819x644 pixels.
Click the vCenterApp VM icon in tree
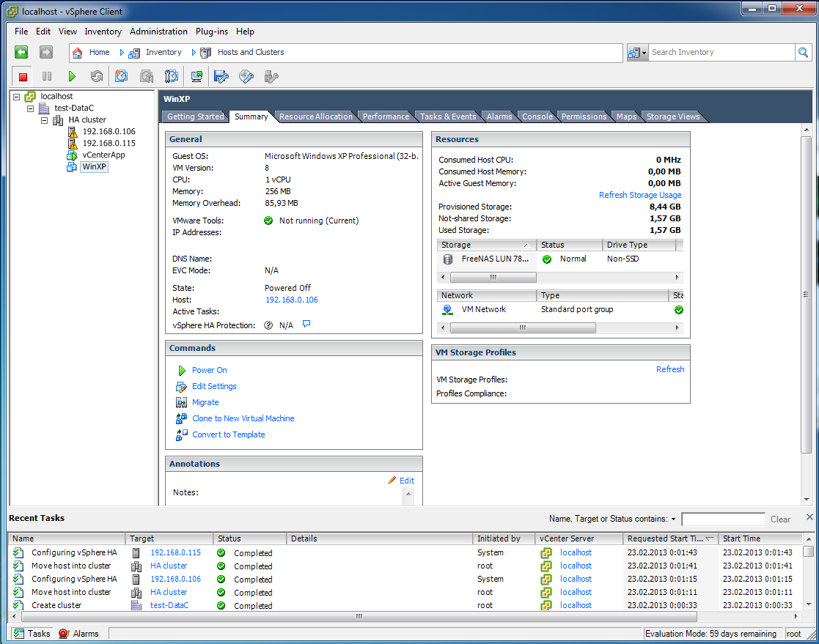[x=72, y=155]
